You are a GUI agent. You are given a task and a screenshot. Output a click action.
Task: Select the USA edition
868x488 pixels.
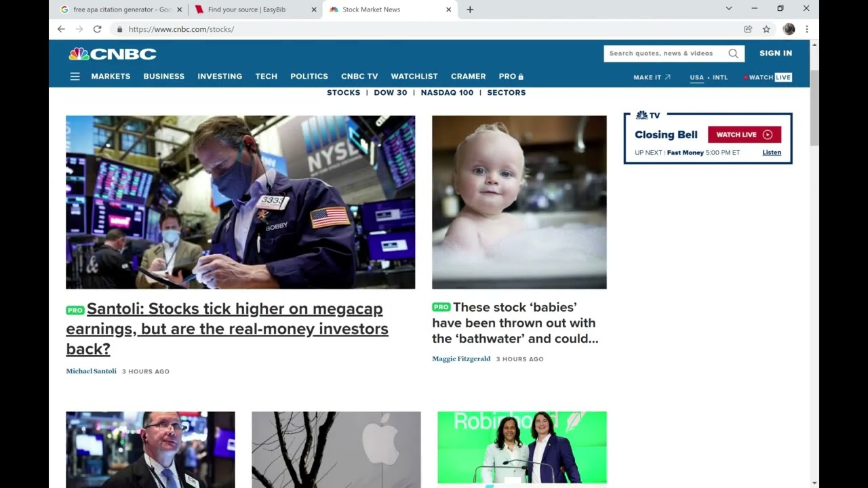(696, 77)
